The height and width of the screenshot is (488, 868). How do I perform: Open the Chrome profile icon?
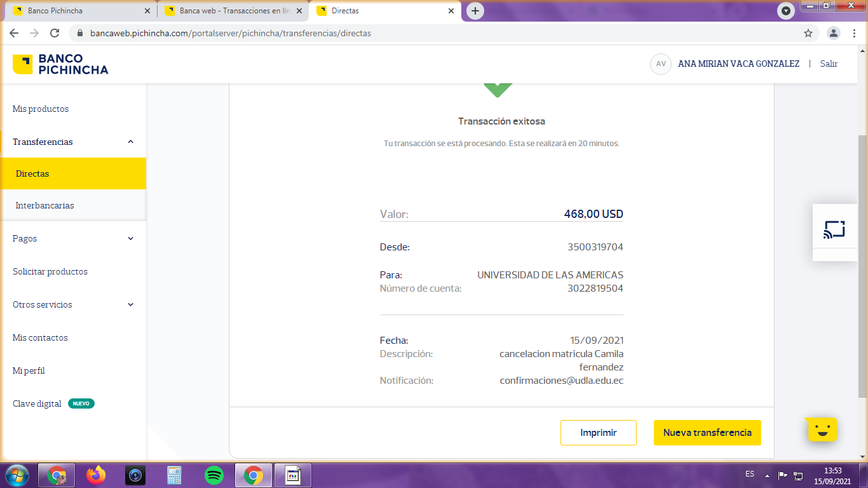[834, 33]
